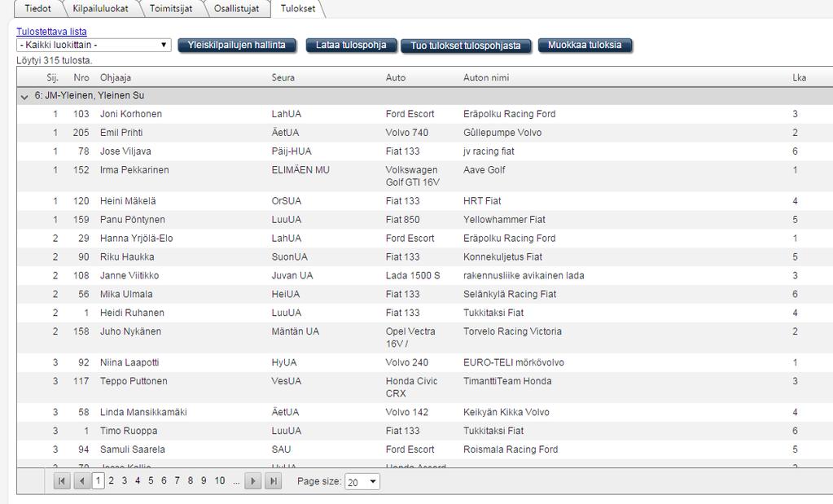Go to page 3

coord(125,480)
